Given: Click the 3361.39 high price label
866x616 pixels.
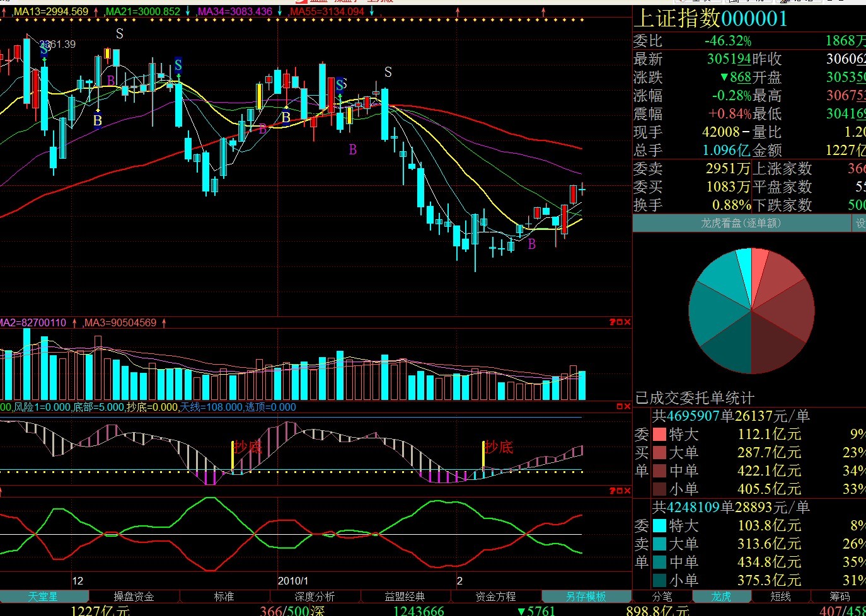Looking at the screenshot, I should pyautogui.click(x=57, y=44).
